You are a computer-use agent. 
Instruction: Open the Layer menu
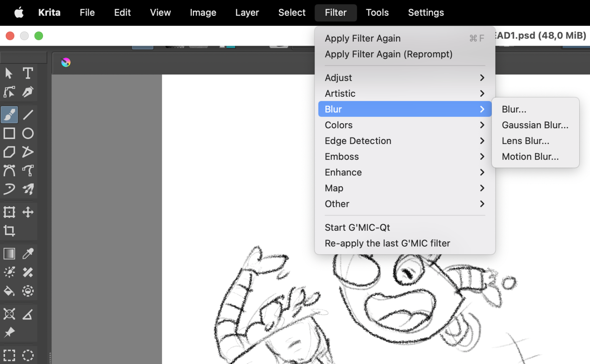pos(247,12)
